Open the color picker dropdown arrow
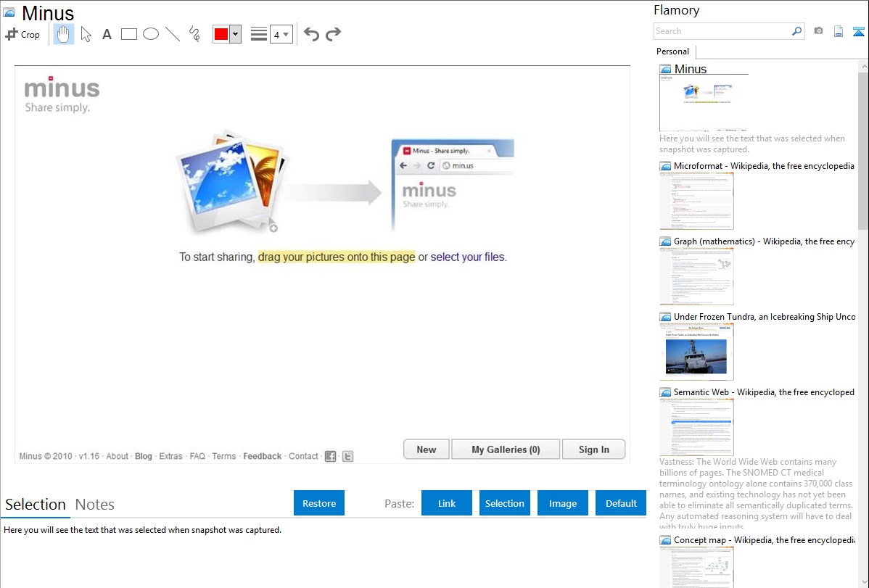The height and width of the screenshot is (588, 869). [236, 34]
